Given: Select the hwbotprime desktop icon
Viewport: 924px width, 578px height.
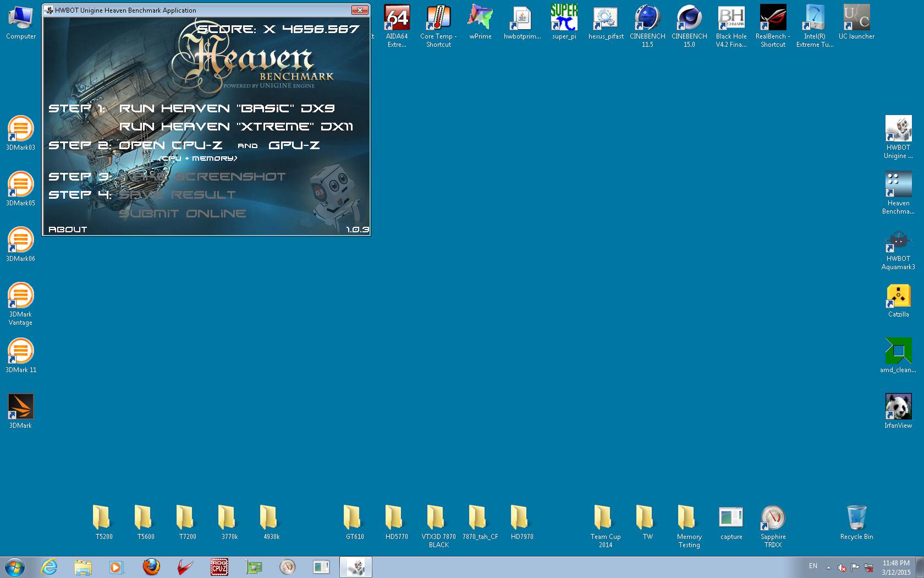Looking at the screenshot, I should [522, 23].
